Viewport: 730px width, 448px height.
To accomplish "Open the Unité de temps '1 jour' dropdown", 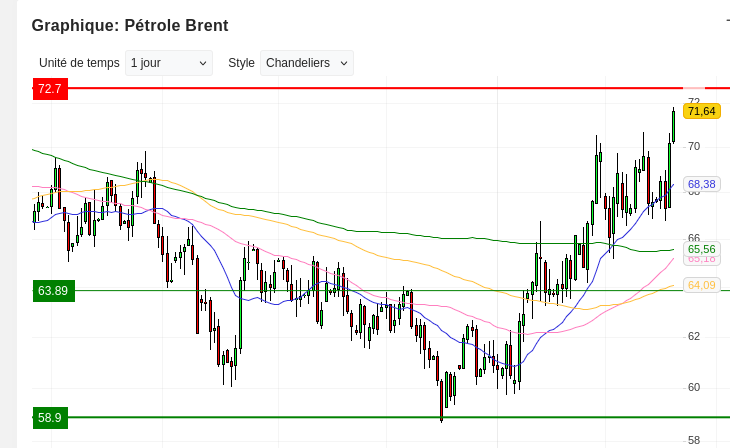I will coord(169,63).
